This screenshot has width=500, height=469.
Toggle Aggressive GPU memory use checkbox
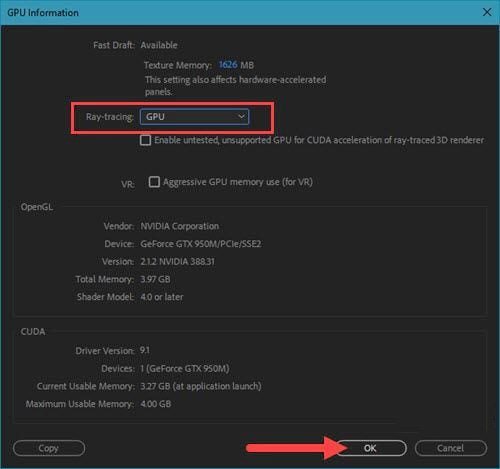[154, 182]
